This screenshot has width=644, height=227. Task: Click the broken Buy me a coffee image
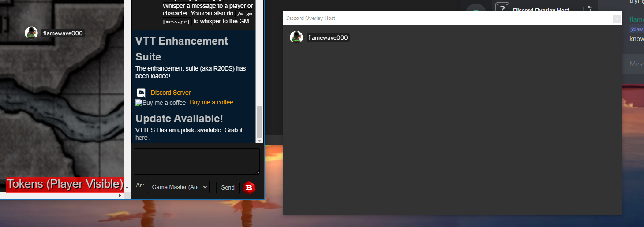(x=161, y=103)
